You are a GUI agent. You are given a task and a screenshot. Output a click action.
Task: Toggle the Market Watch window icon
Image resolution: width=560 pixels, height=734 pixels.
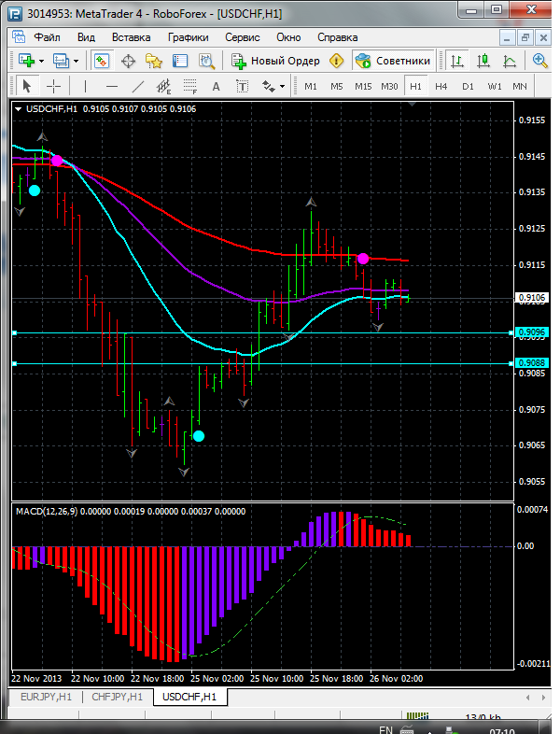tap(102, 61)
